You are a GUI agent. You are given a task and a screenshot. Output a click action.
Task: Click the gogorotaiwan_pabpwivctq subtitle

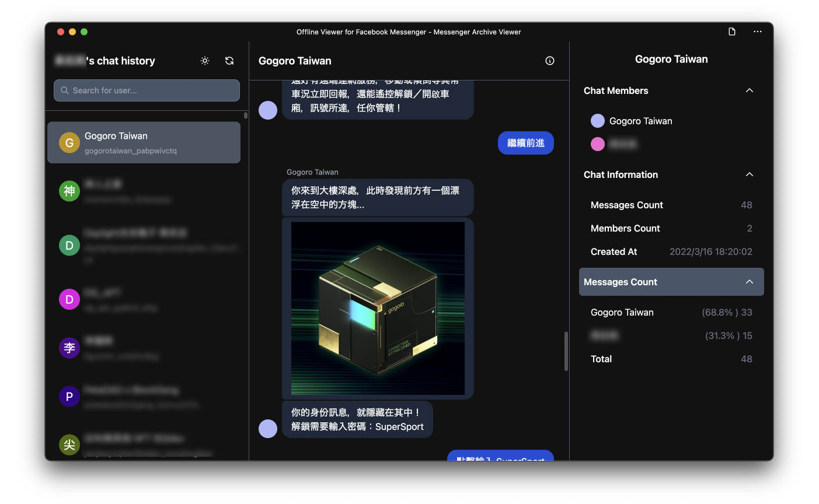131,150
